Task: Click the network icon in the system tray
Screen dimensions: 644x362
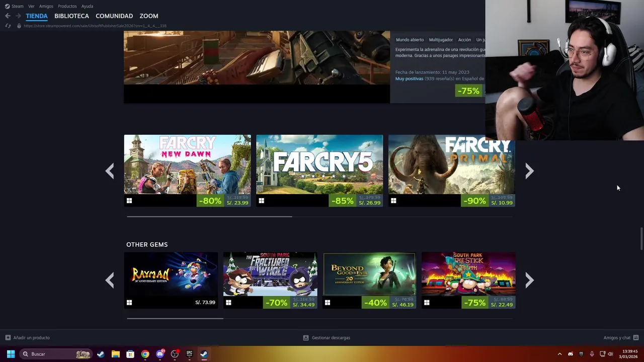Action: coord(602,354)
